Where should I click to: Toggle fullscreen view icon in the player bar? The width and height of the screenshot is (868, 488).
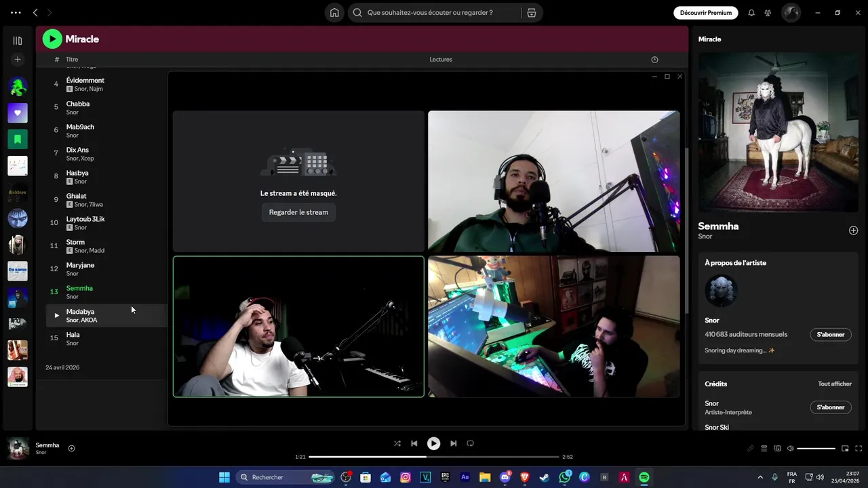(859, 449)
